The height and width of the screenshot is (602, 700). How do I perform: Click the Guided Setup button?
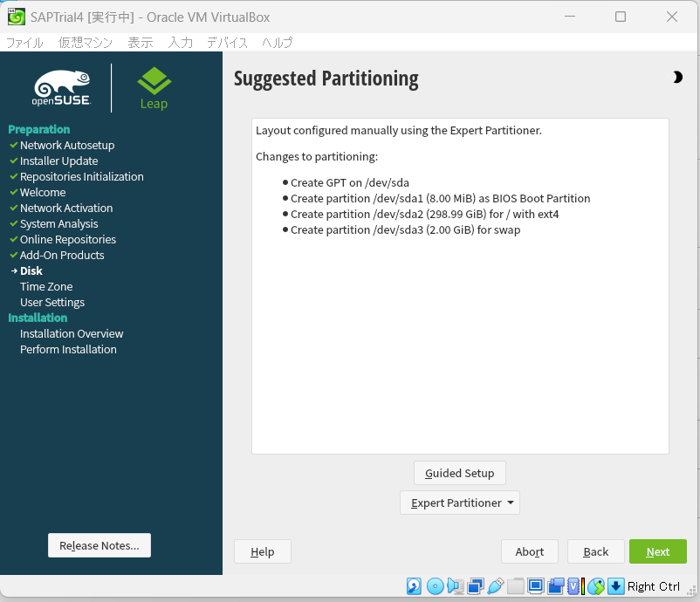tap(459, 473)
